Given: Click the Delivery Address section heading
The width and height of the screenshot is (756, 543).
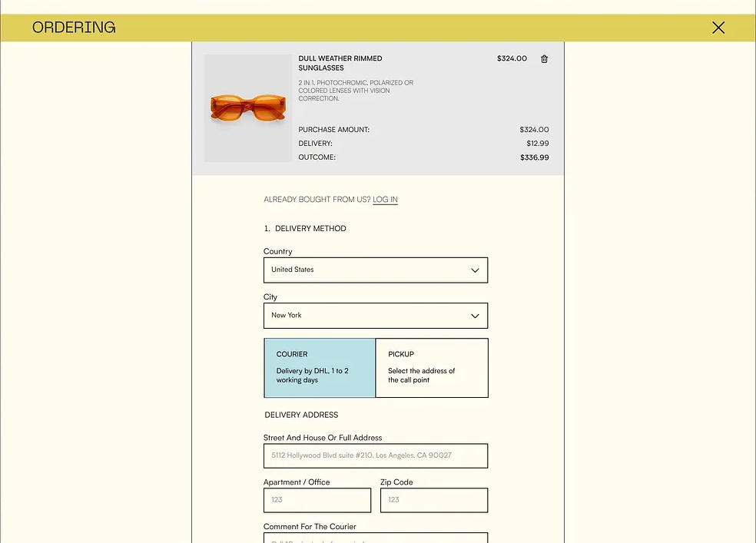Looking at the screenshot, I should pyautogui.click(x=301, y=415).
